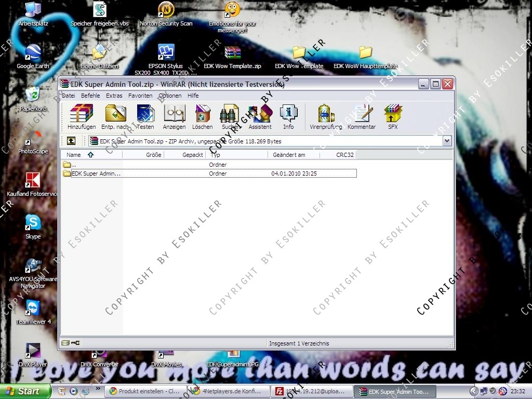Open Emoticons for your messenger shortcut
The width and height of the screenshot is (532, 399).
click(232, 17)
